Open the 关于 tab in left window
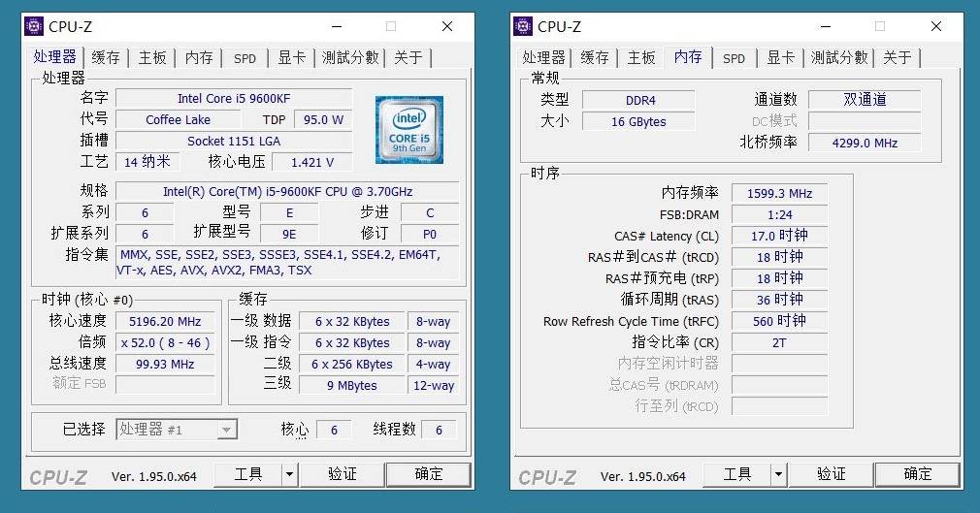 point(408,57)
